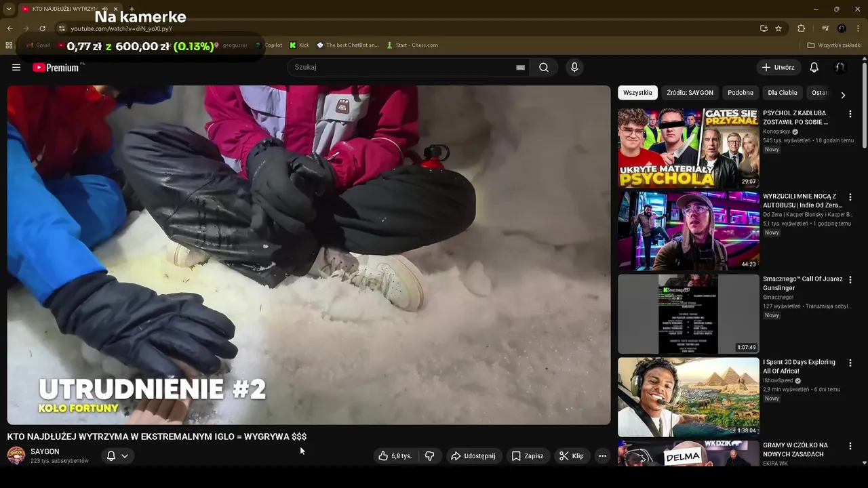The width and height of the screenshot is (868, 488).
Task: Save the video with Zapisz
Action: click(x=527, y=456)
